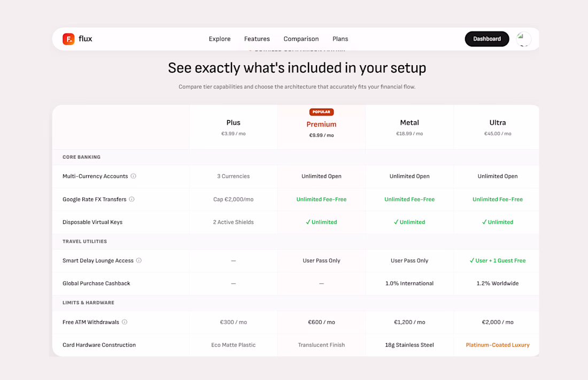This screenshot has width=588, height=380.
Task: Open the user avatar in the navbar
Action: tap(523, 39)
